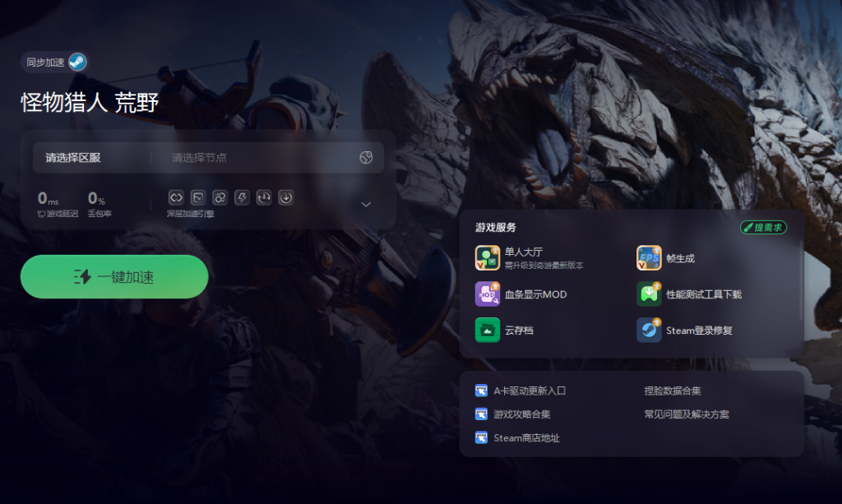This screenshot has height=504, width=842.
Task: Open the 性能测试工具下载 green icon
Action: tap(650, 294)
